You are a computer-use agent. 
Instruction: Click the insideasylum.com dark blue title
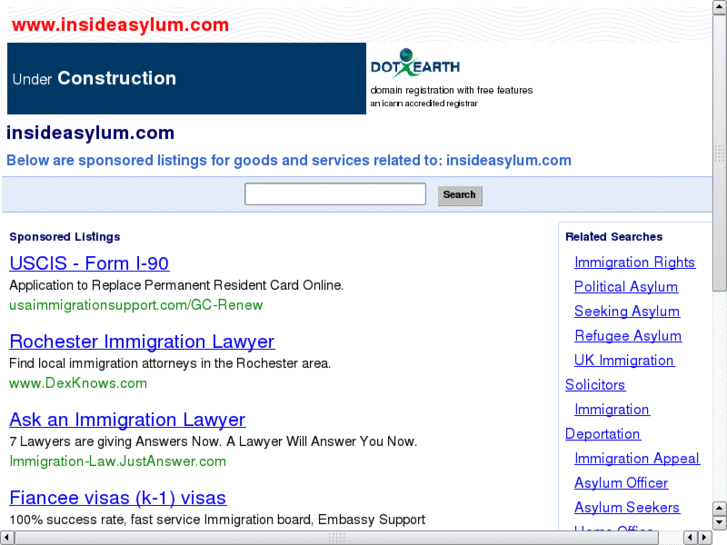click(90, 133)
